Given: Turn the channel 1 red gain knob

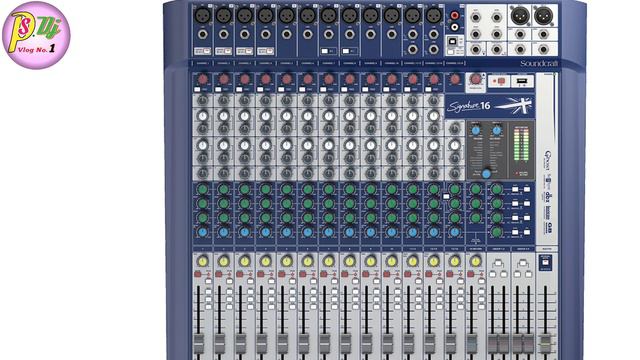Looking at the screenshot, I should pyautogui.click(x=202, y=79).
